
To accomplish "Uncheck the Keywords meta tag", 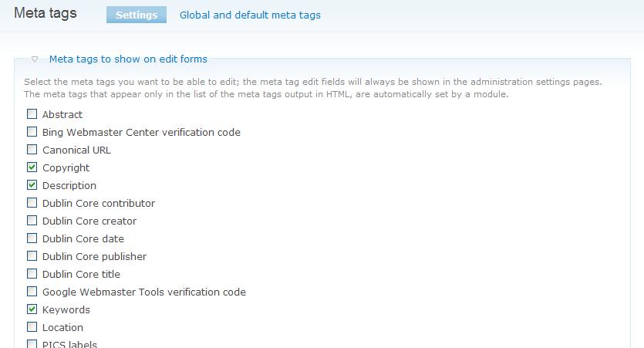I will 32,309.
